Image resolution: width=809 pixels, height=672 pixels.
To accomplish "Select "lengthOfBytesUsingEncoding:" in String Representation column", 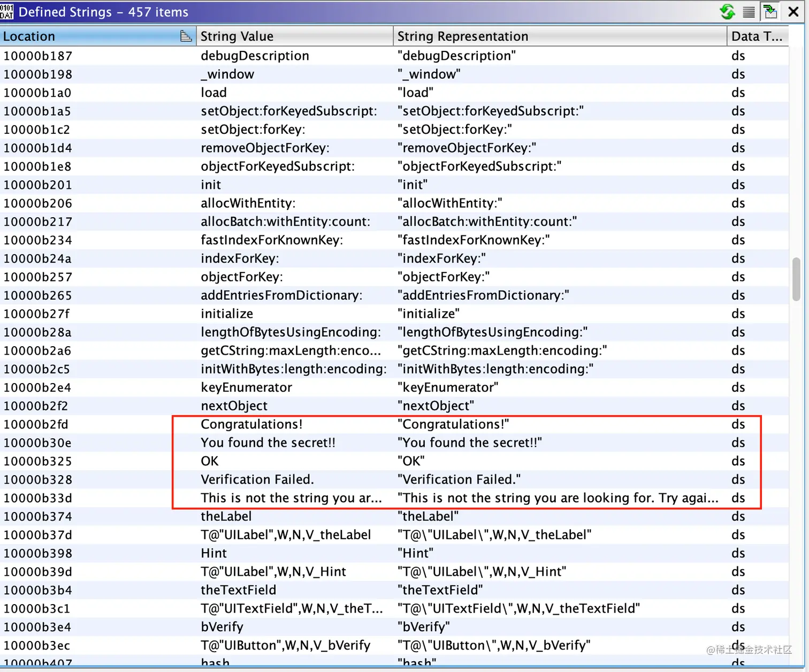I will pos(493,332).
